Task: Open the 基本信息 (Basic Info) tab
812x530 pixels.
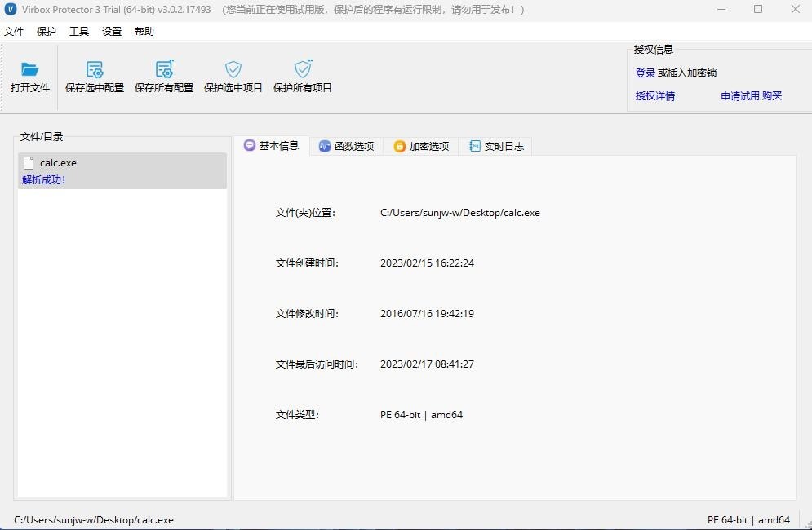Action: tap(272, 146)
